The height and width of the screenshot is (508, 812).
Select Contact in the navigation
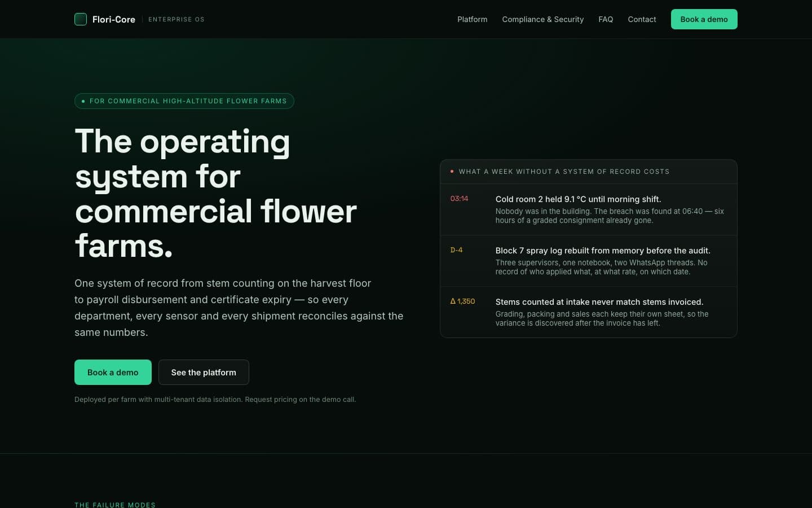click(642, 19)
